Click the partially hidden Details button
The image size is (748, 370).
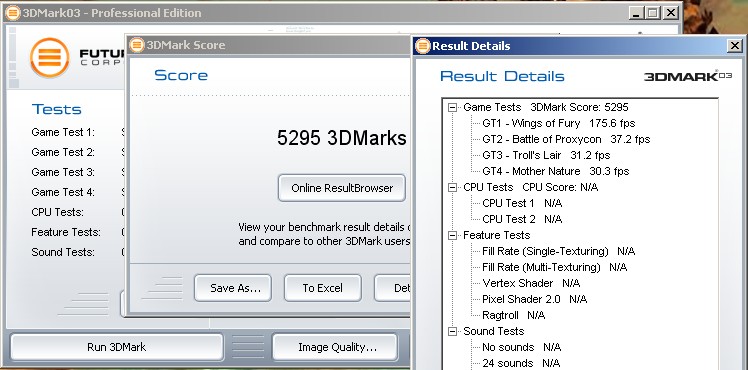tap(393, 288)
